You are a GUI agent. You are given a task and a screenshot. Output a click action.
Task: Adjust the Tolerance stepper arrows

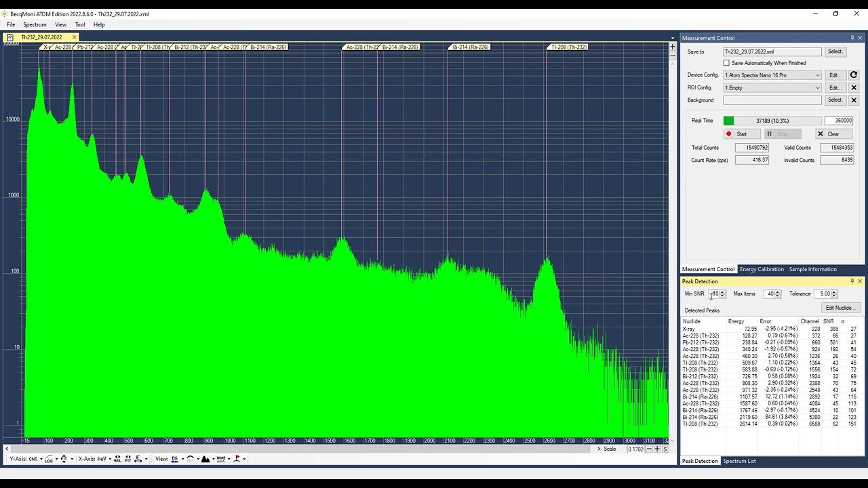click(834, 293)
